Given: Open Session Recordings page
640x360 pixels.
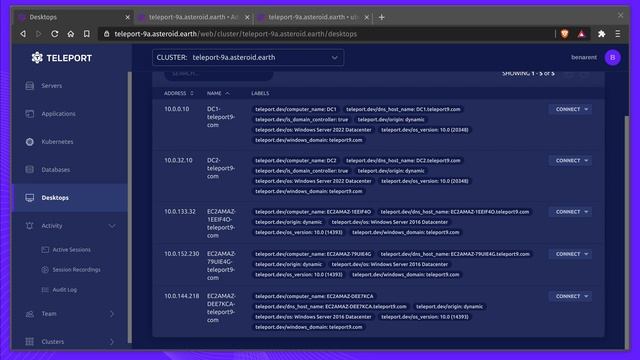Looking at the screenshot, I should [x=76, y=269].
